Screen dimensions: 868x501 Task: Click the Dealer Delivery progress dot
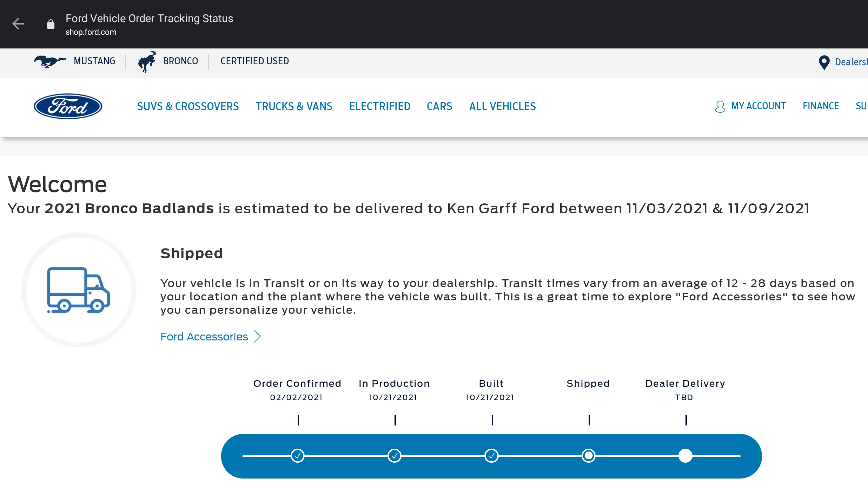tap(685, 456)
